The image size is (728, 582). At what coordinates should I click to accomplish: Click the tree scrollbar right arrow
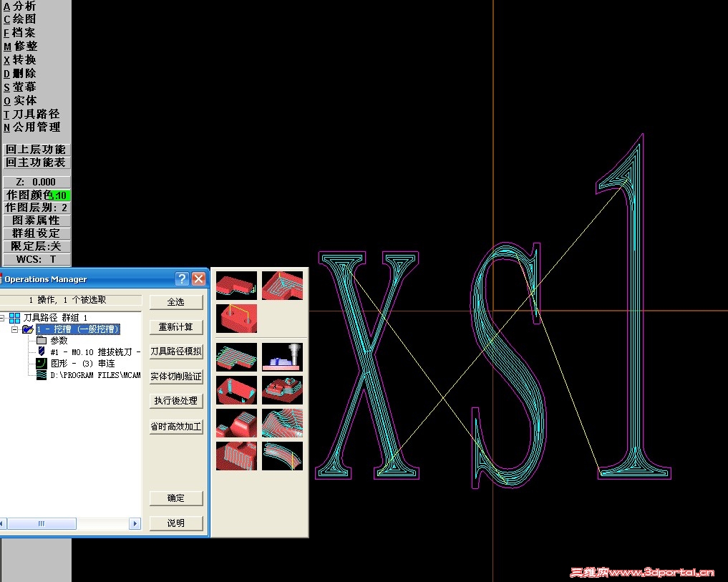click(x=135, y=523)
